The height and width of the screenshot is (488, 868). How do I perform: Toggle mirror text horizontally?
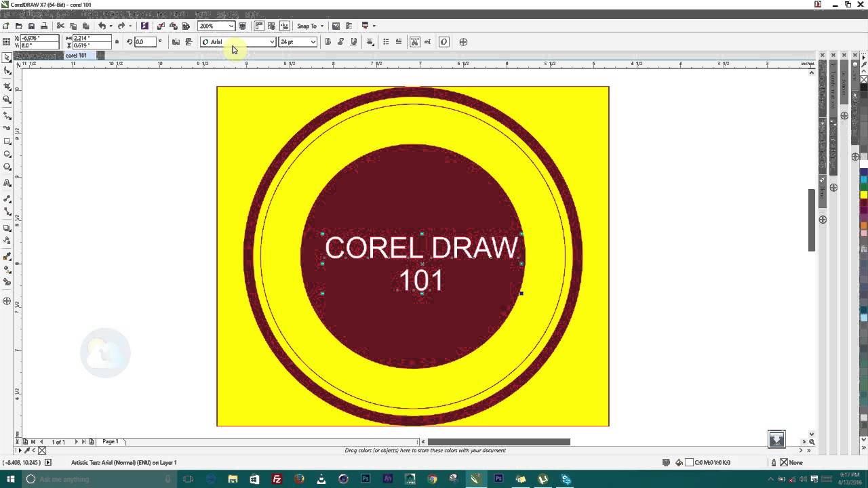click(x=176, y=42)
